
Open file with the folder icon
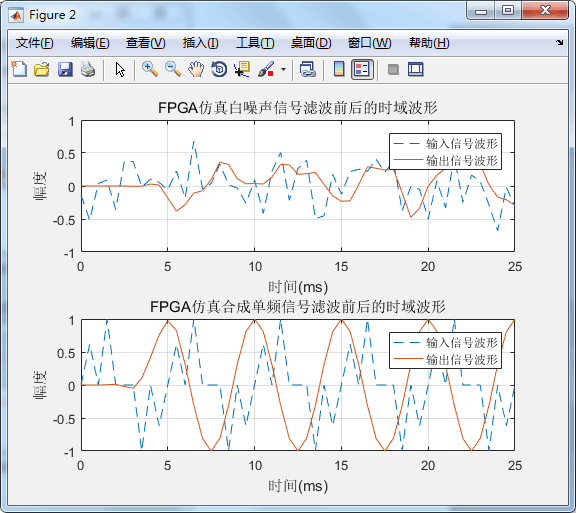[x=42, y=69]
